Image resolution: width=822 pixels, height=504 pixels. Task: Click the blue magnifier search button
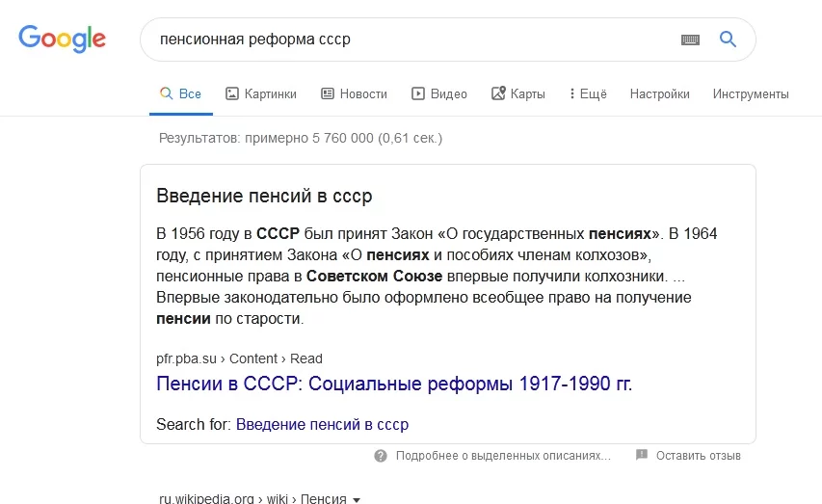pos(728,39)
